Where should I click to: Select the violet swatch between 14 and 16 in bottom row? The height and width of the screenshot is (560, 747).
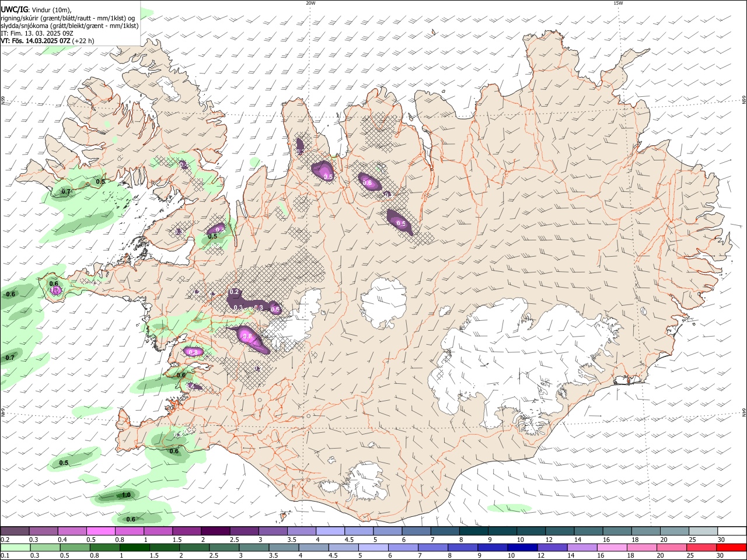tap(582, 547)
